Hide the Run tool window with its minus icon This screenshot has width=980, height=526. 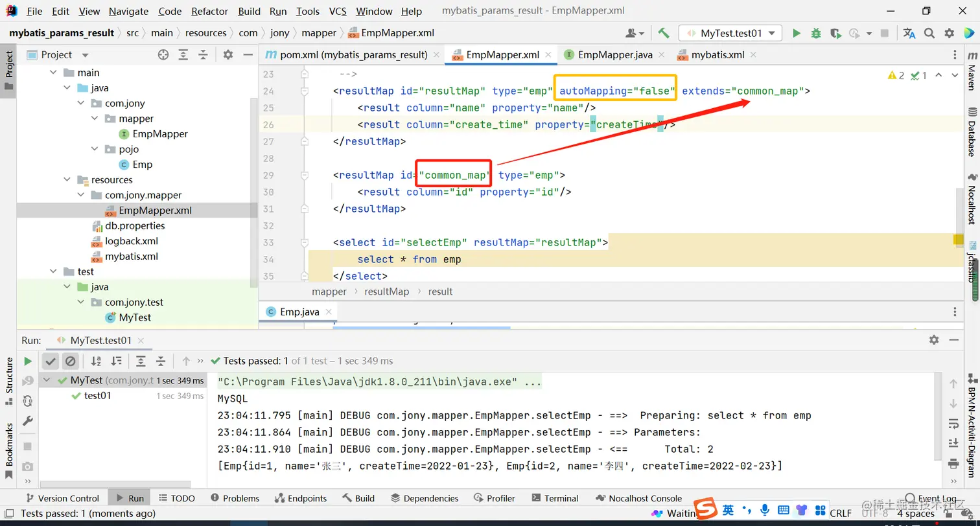pyautogui.click(x=953, y=340)
